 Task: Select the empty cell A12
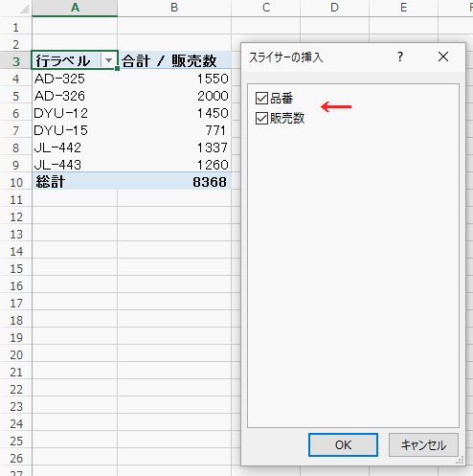[75, 216]
